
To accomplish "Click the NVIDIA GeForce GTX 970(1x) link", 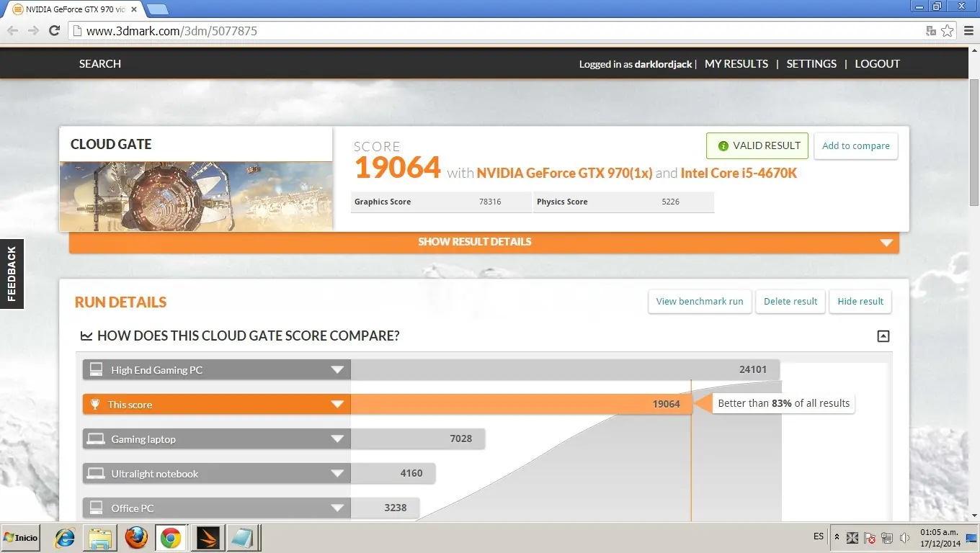I will click(x=564, y=173).
